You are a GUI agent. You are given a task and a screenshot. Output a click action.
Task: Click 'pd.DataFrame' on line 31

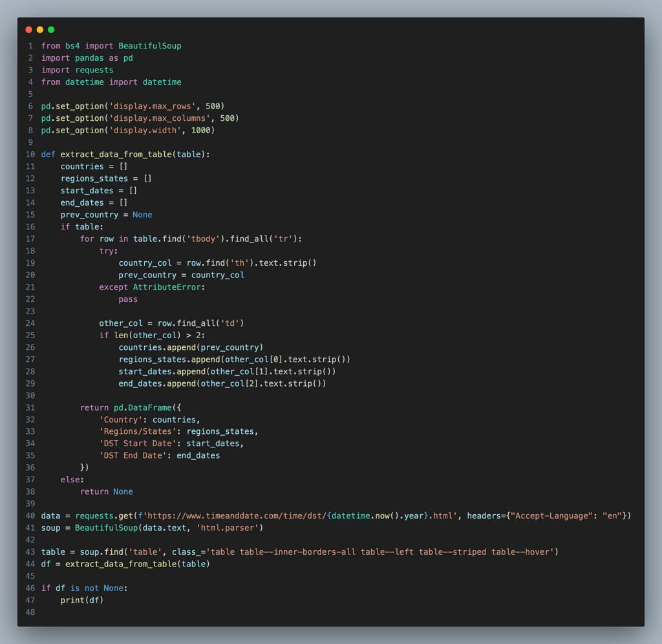pyautogui.click(x=143, y=407)
